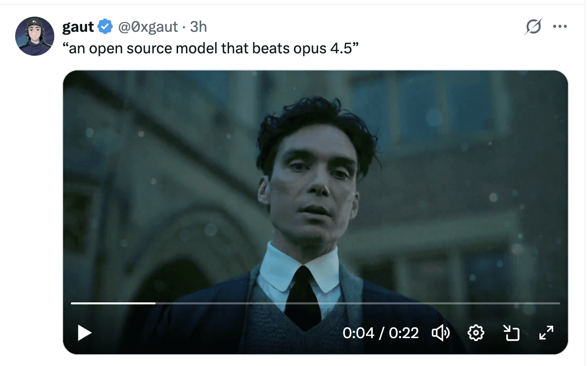Screen dimensions: 588x366
Task: Click the playhead where white progress ends
Action: (x=155, y=303)
